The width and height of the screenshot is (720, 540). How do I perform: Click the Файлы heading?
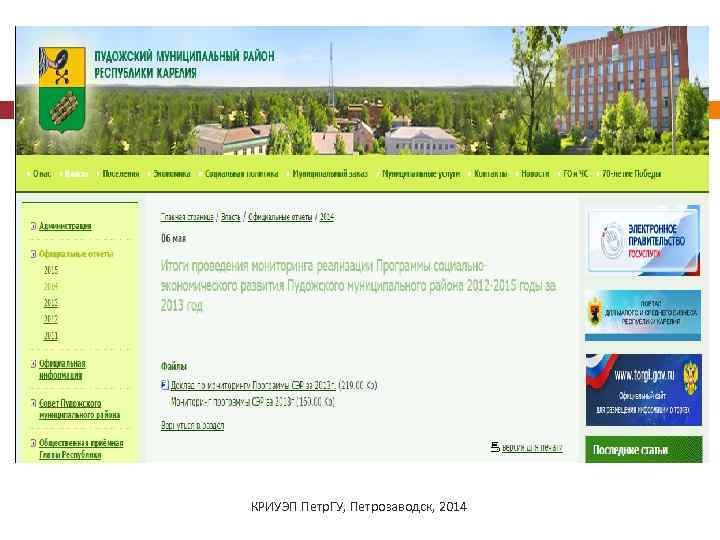174,366
